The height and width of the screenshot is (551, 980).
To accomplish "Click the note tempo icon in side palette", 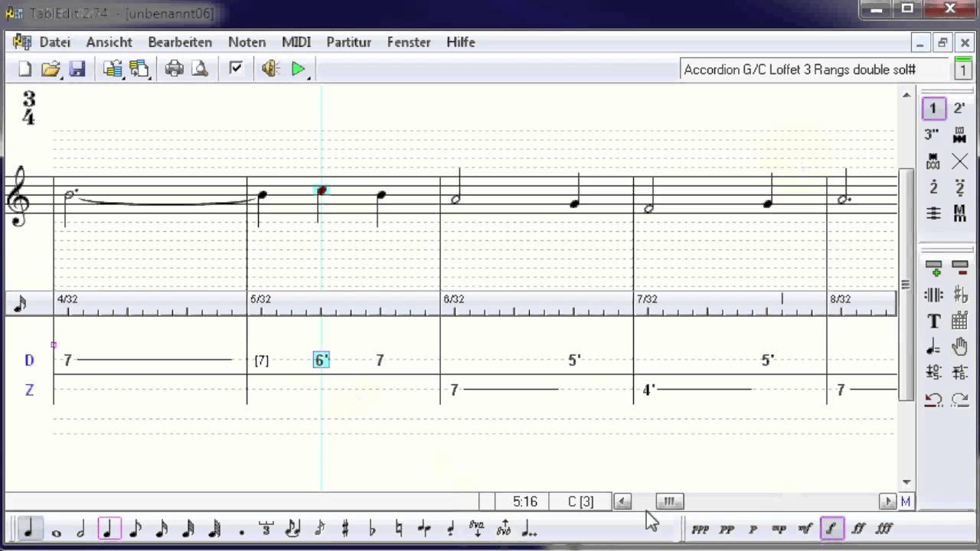I will [x=933, y=347].
